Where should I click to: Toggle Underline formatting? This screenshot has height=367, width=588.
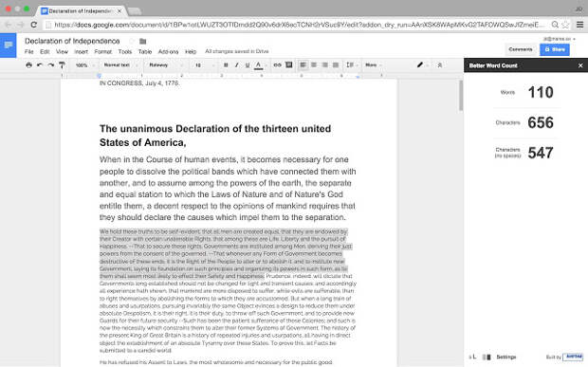[x=248, y=65]
